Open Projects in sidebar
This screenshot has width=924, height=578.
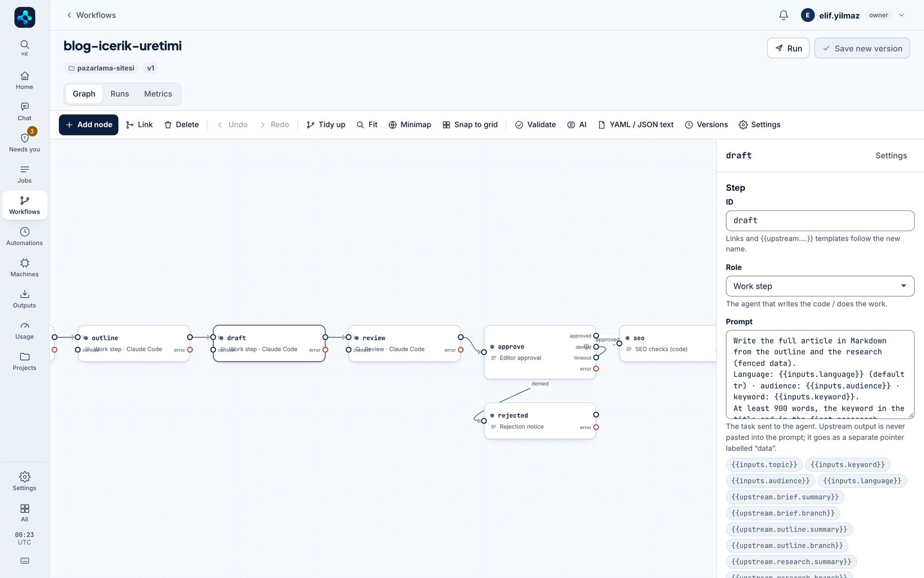tap(24, 361)
